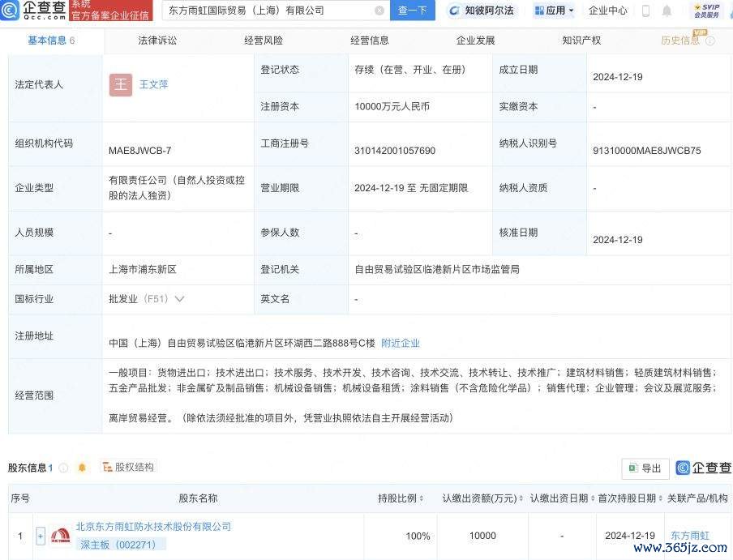The width and height of the screenshot is (733, 560).
Task: Open the mobile phone icon
Action: 645,11
